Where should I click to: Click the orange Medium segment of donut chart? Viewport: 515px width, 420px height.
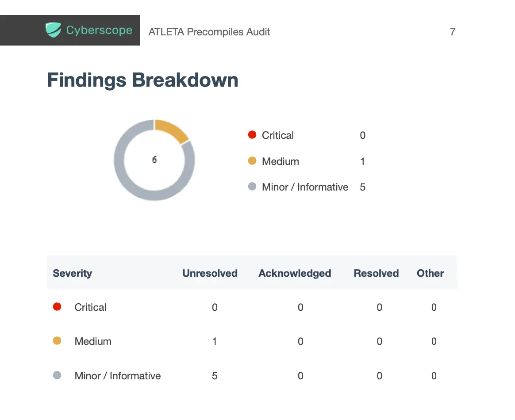pos(172,131)
